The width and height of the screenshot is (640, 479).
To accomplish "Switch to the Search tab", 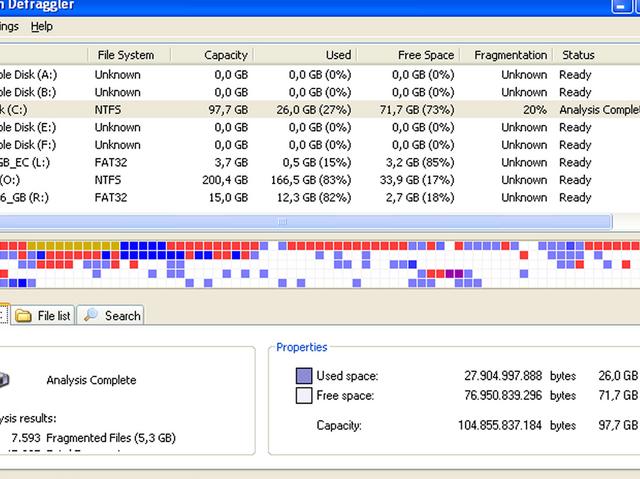I will (111, 315).
